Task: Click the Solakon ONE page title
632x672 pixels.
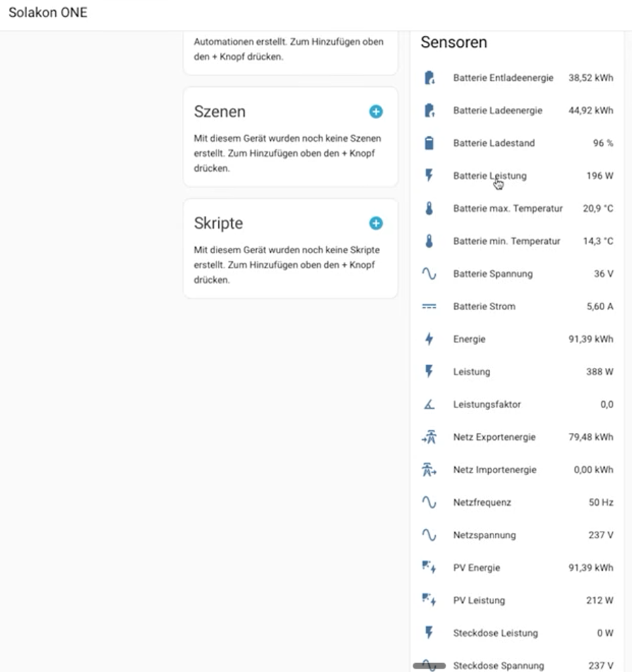Action: [x=48, y=13]
